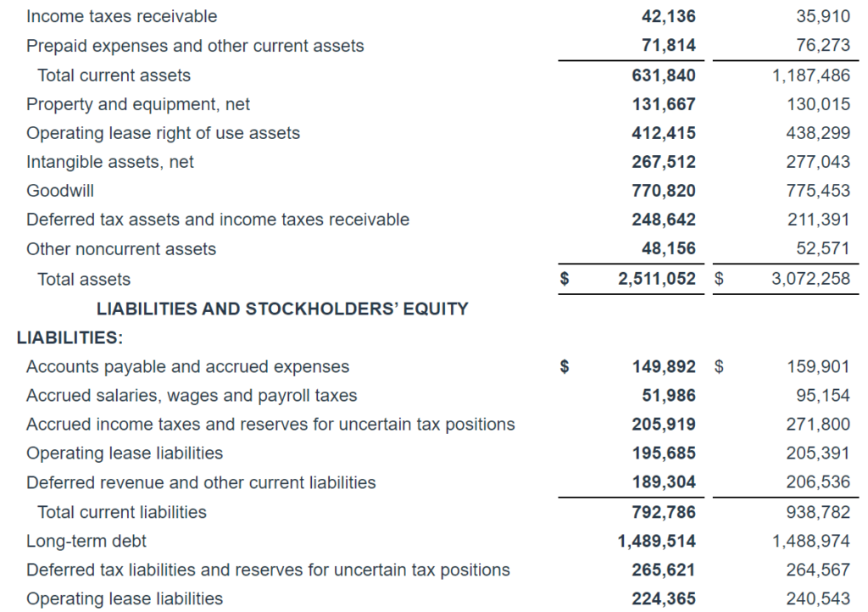Click the Total assets value 3,072,258
This screenshot has width=868, height=612.
[810, 279]
